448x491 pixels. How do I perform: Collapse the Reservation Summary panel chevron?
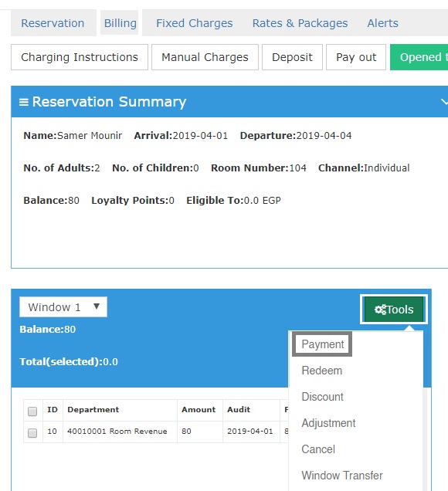pos(444,102)
